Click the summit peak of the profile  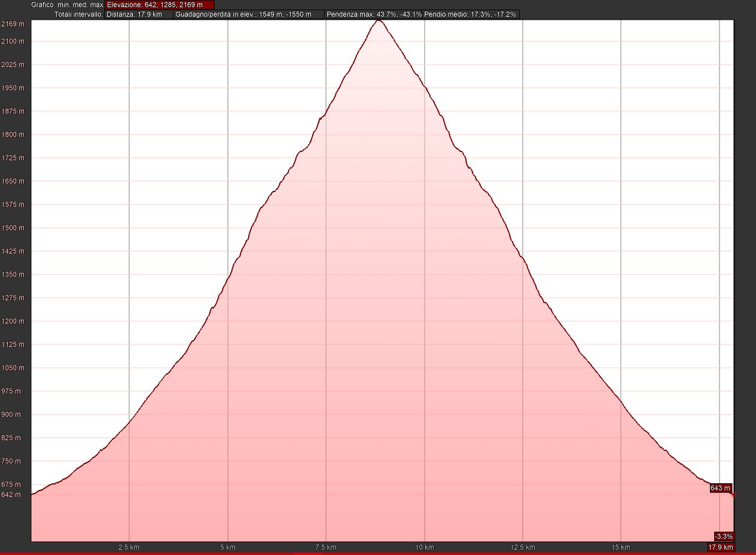pyautogui.click(x=378, y=20)
